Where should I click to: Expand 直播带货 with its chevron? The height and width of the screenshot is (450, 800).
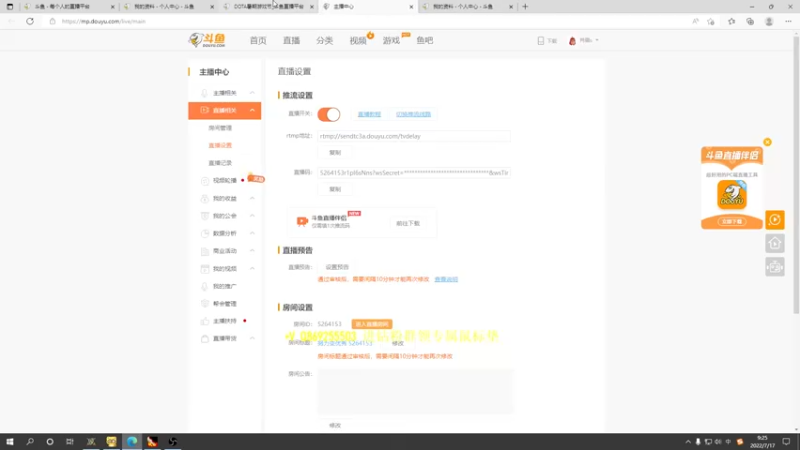pos(252,338)
